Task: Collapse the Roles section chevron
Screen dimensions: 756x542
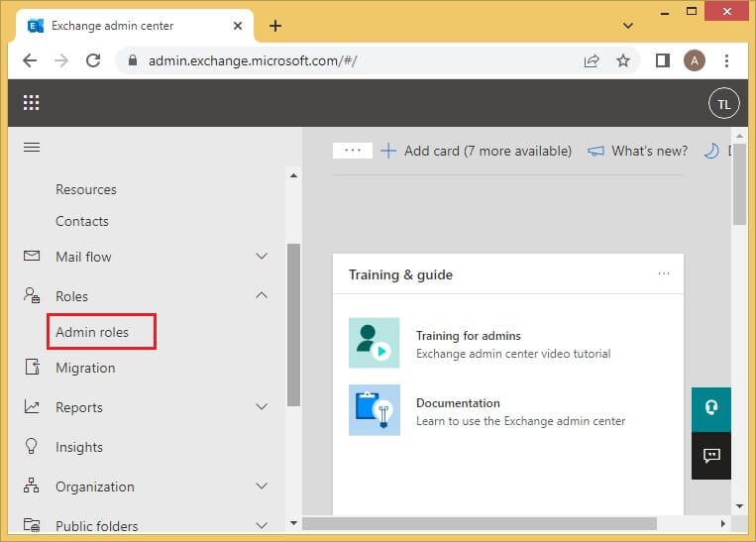Action: (x=262, y=295)
